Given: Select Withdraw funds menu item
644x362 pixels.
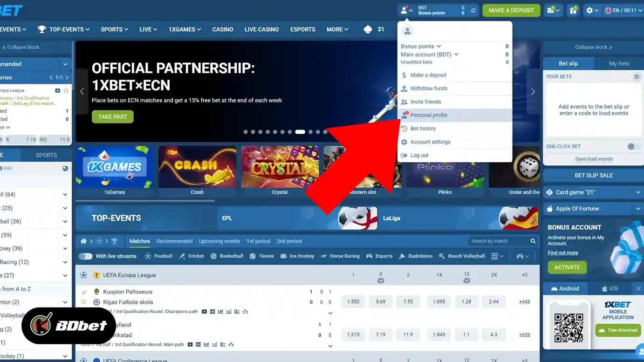Looking at the screenshot, I should point(455,89).
